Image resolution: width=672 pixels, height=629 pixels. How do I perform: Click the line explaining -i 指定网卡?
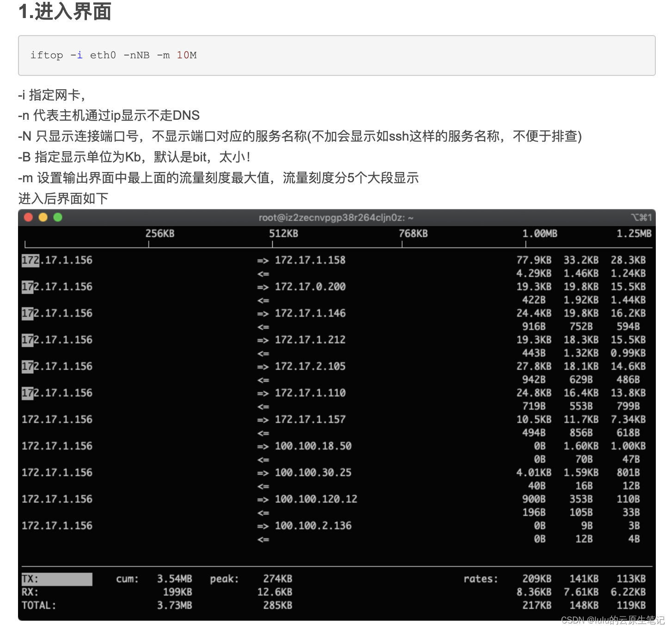point(51,95)
